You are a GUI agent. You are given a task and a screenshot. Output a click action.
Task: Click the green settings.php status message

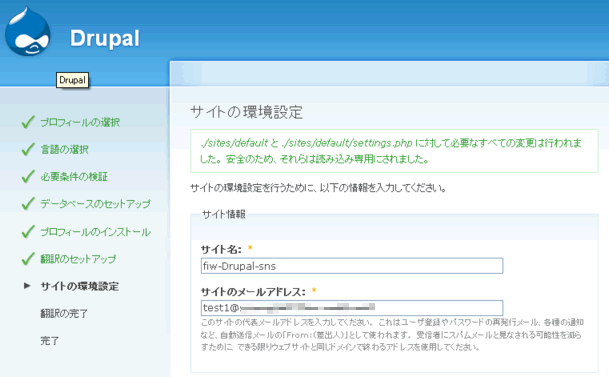coord(394,151)
